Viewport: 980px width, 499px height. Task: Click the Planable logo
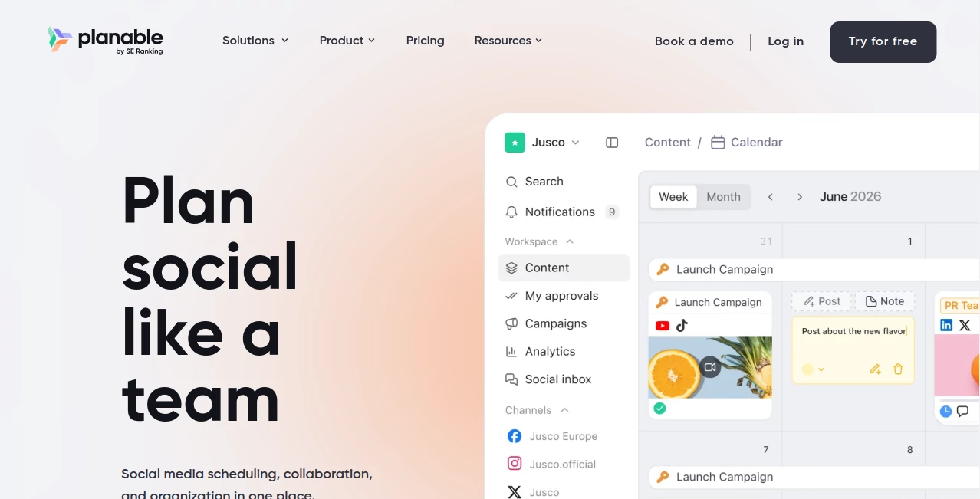pyautogui.click(x=105, y=41)
